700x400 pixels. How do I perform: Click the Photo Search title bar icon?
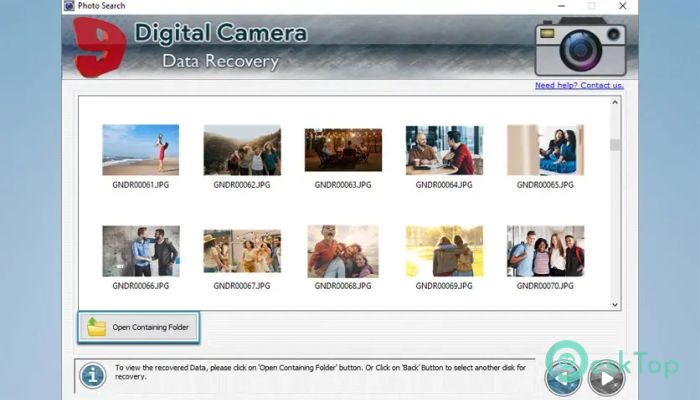tap(69, 6)
